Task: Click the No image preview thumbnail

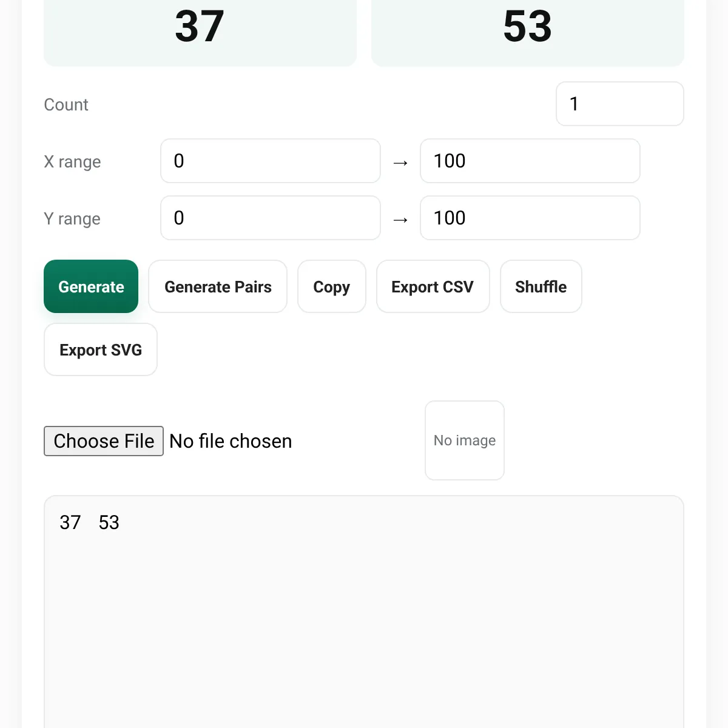Action: [465, 440]
